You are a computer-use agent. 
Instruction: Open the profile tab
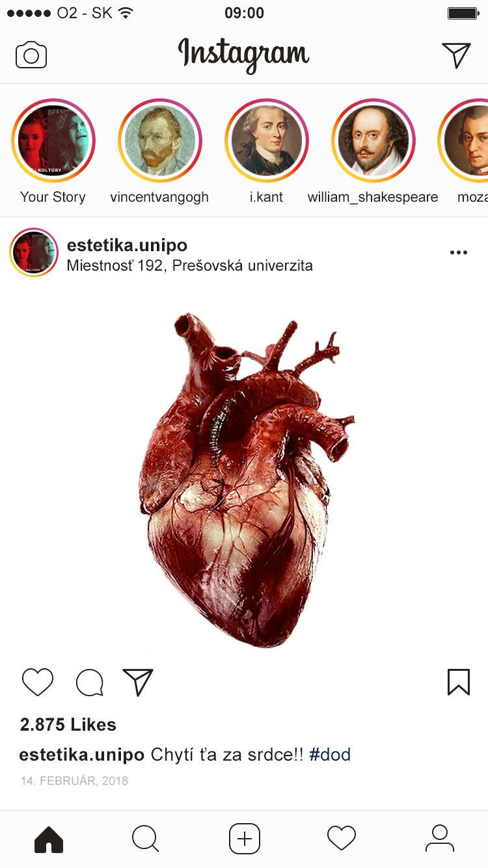(x=440, y=838)
